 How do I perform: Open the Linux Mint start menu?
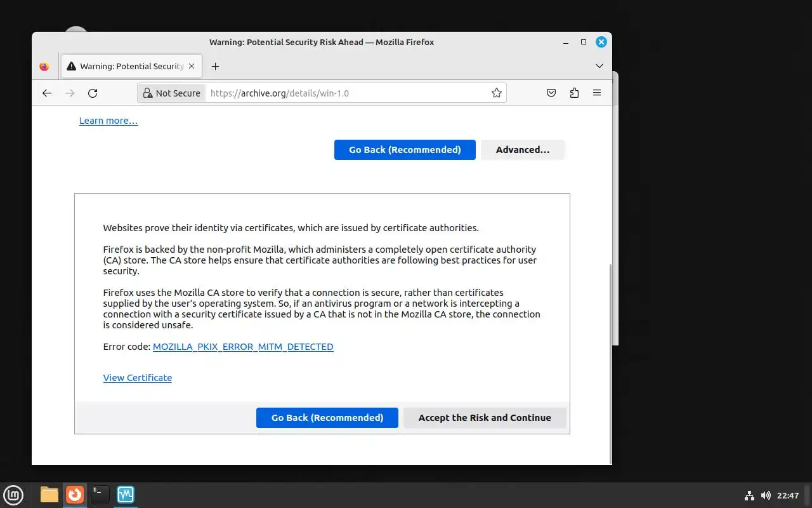pyautogui.click(x=13, y=495)
